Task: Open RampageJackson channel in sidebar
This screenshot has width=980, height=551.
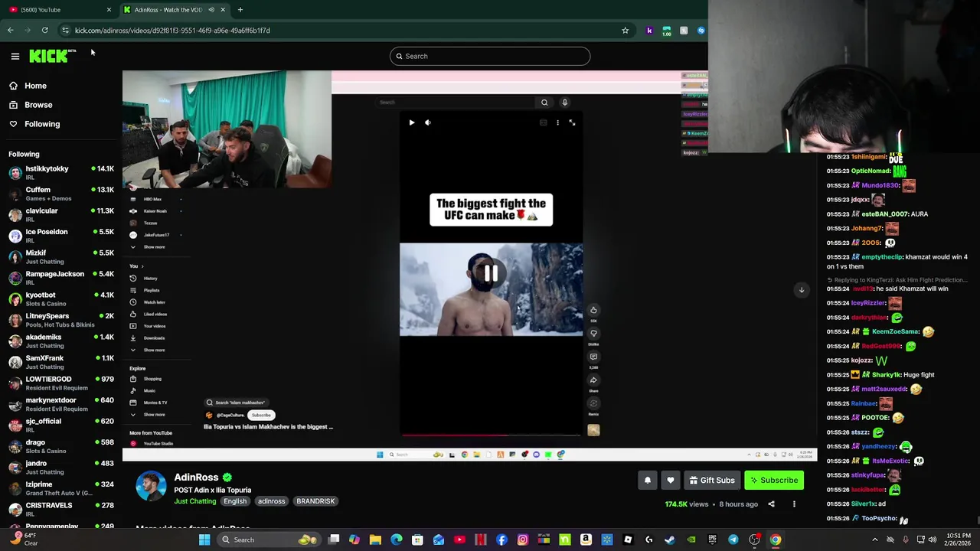Action: 61,278
